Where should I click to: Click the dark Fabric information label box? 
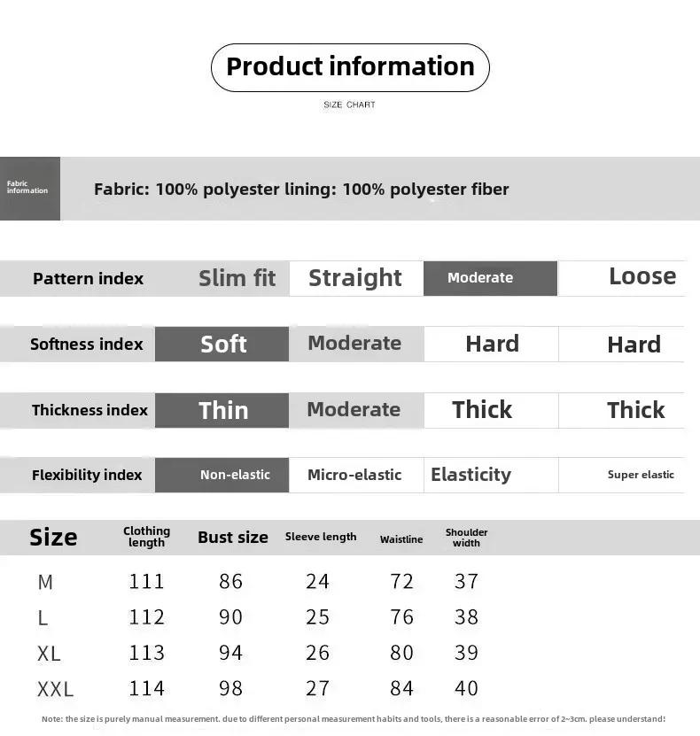coord(30,189)
